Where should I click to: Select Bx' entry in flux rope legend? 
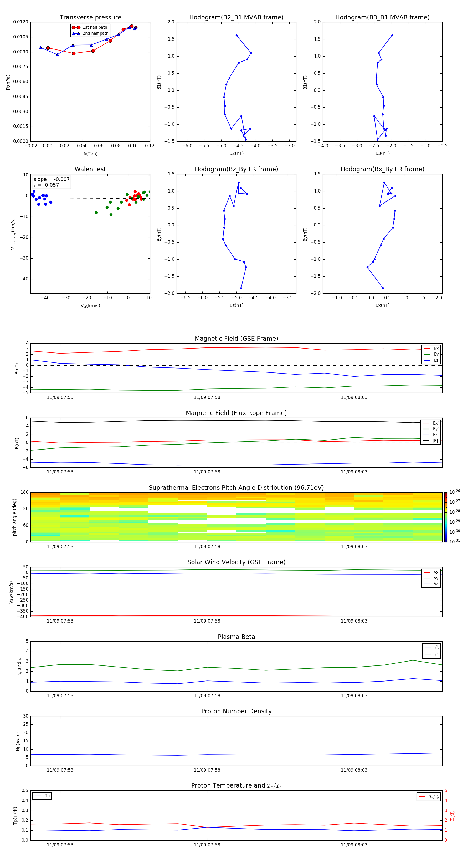pos(431,423)
